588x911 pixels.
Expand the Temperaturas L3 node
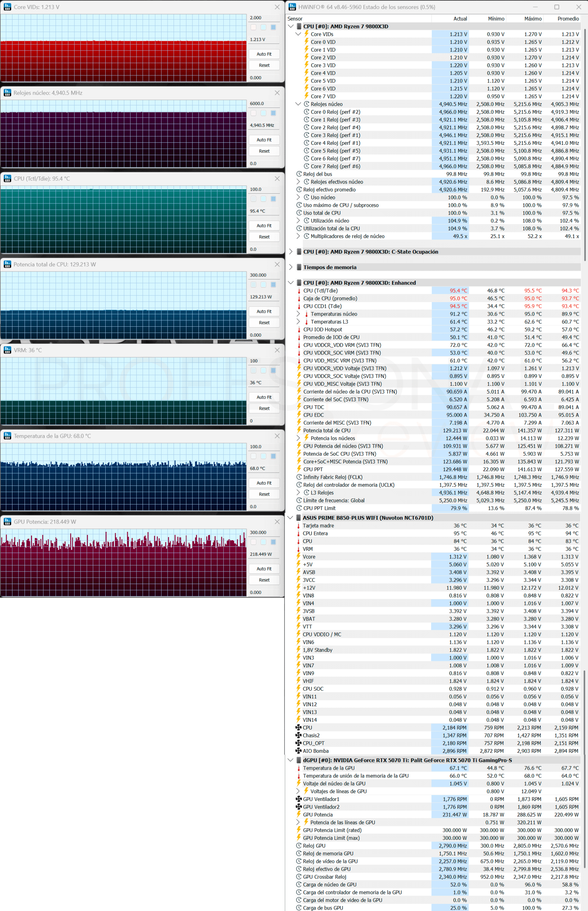[x=298, y=322]
